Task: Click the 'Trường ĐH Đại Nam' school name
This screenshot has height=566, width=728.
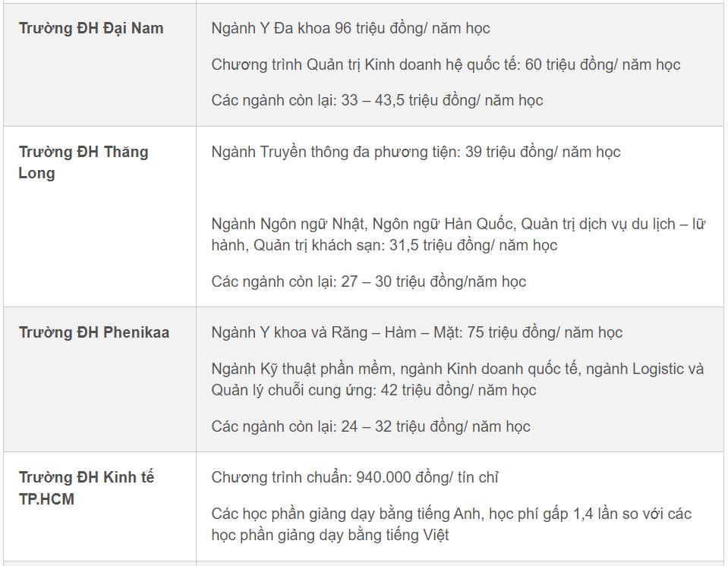Action: pos(91,29)
